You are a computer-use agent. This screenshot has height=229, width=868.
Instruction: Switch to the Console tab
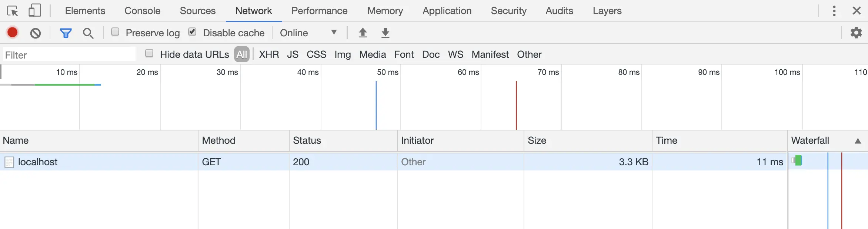click(x=142, y=11)
